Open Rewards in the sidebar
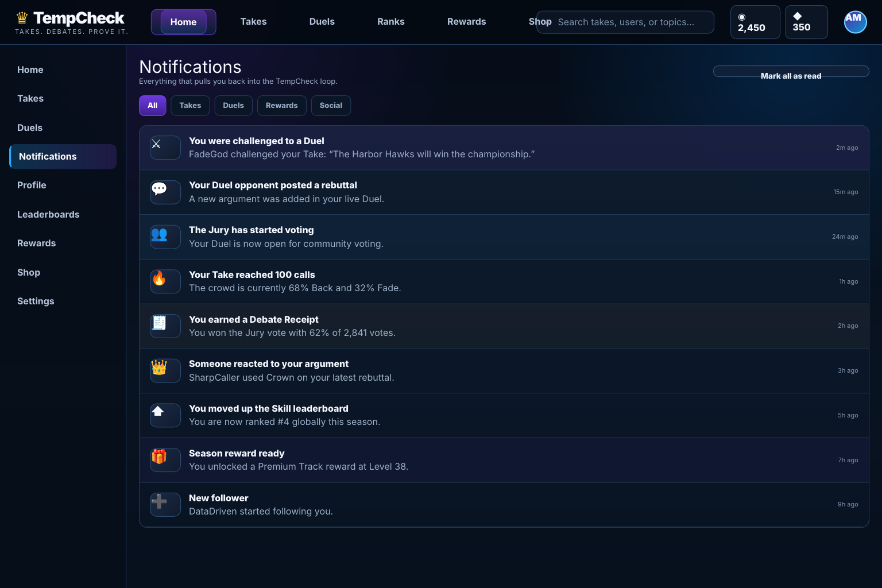The height and width of the screenshot is (588, 882). point(63,243)
